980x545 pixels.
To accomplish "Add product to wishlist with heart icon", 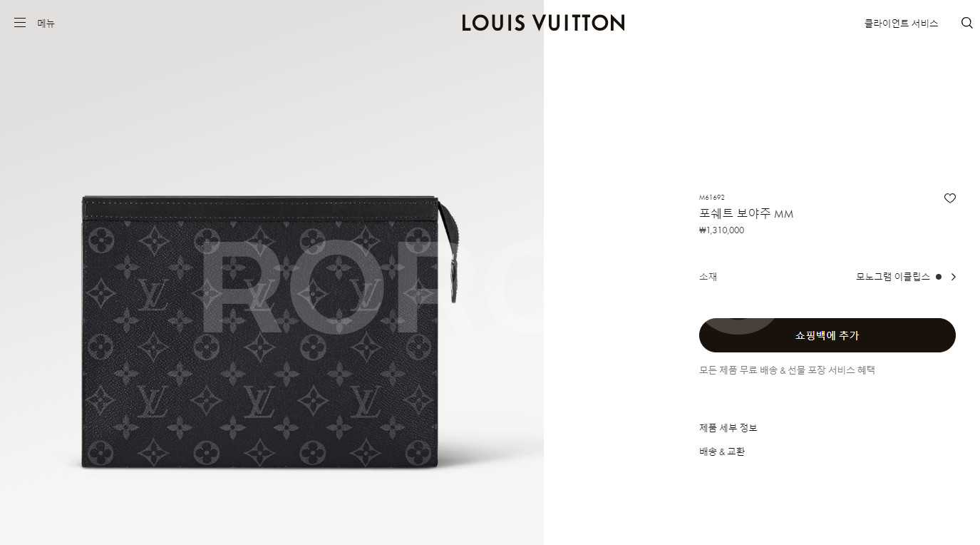I will [949, 198].
